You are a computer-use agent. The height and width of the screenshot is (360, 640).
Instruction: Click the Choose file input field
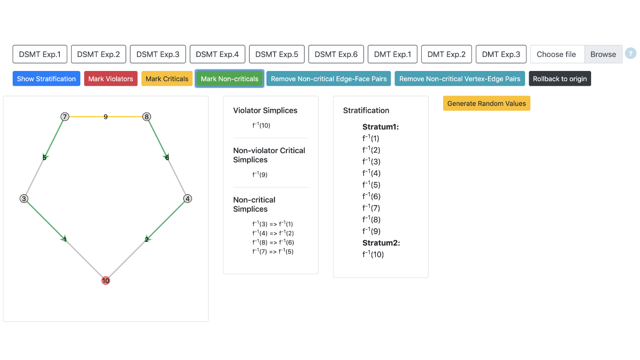(x=557, y=54)
